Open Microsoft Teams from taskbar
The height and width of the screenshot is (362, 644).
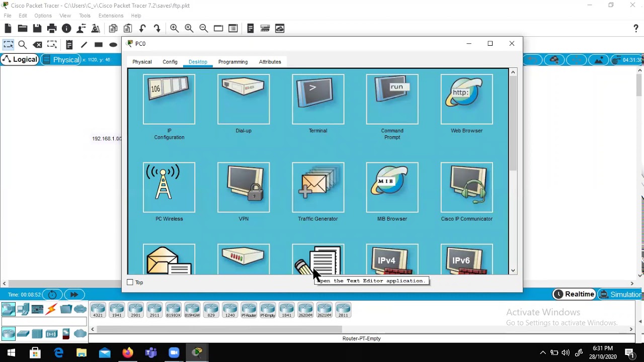(x=151, y=352)
